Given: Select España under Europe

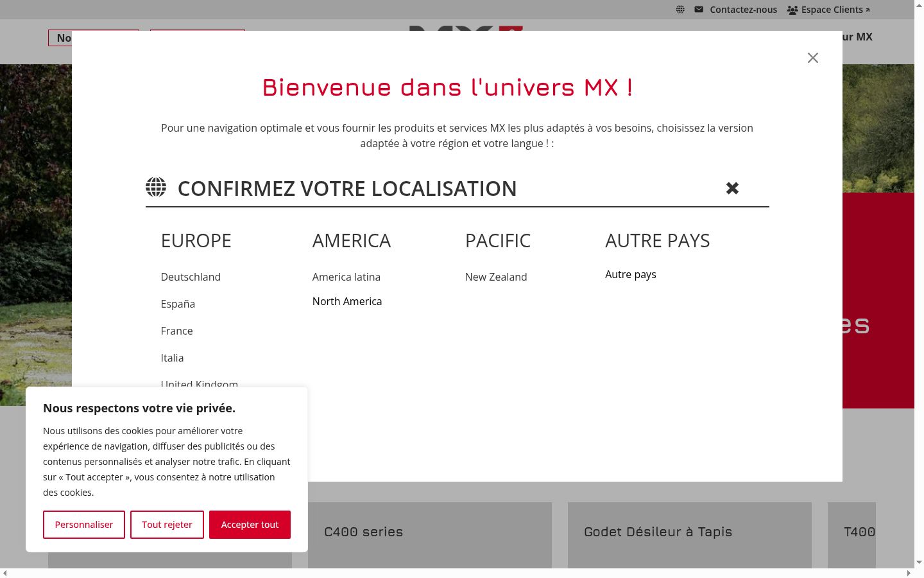Looking at the screenshot, I should tap(178, 304).
